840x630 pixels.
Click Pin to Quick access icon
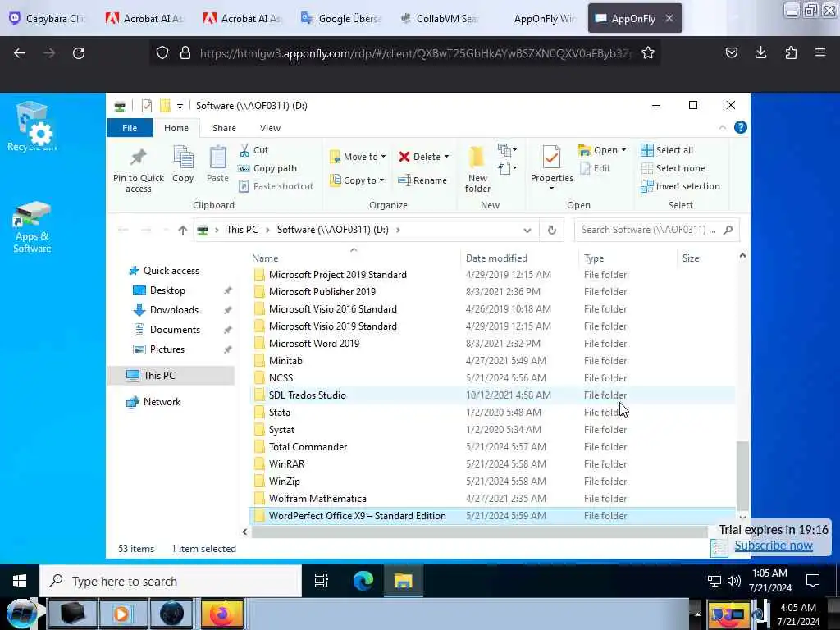(x=138, y=157)
